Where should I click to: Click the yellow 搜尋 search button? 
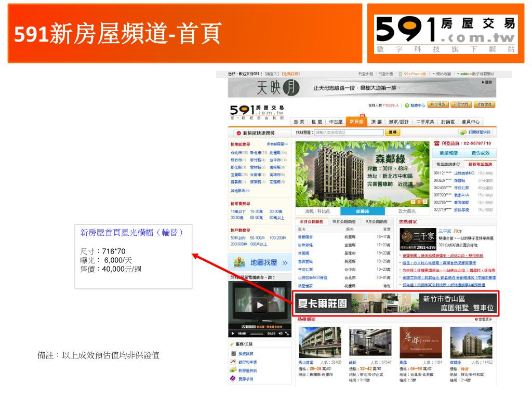pyautogui.click(x=393, y=132)
